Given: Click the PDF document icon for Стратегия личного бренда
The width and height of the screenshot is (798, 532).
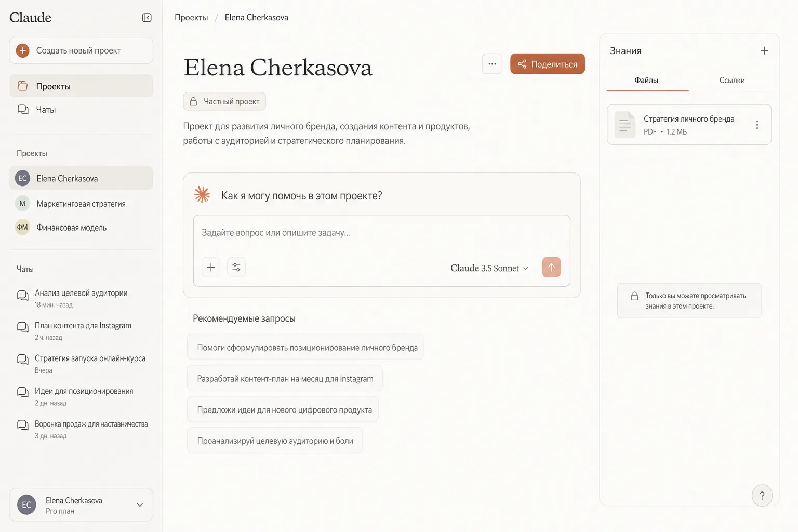Looking at the screenshot, I should click(x=625, y=125).
